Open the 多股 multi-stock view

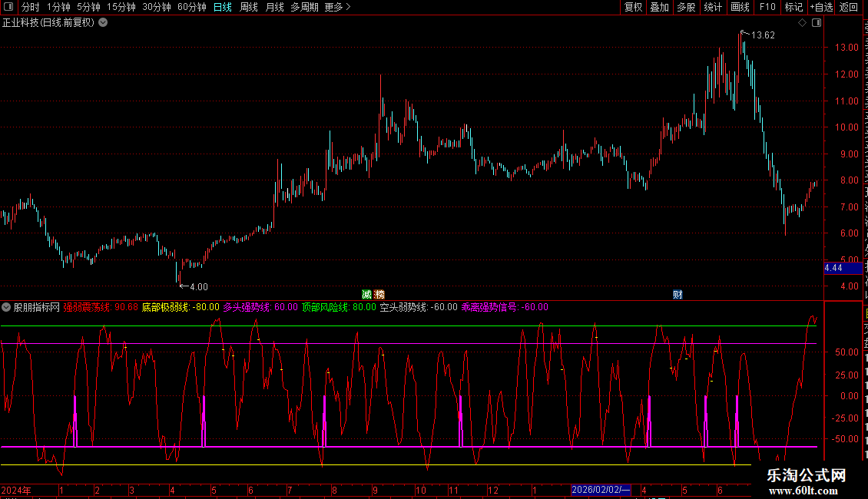coord(686,7)
